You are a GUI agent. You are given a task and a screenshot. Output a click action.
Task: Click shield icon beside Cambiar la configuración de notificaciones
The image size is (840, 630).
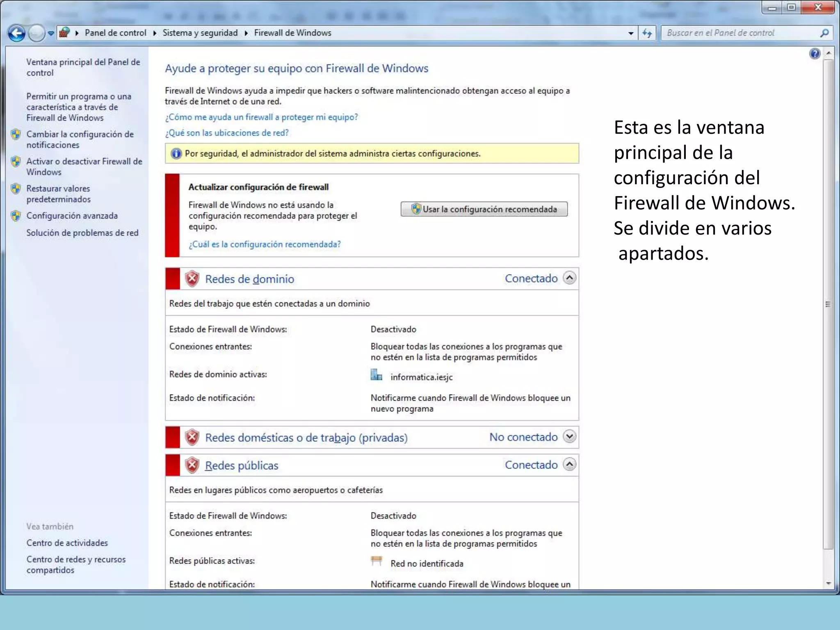tap(16, 135)
